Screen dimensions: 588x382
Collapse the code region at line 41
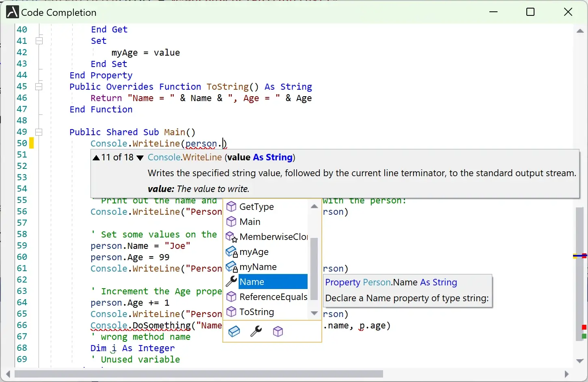[x=39, y=41]
